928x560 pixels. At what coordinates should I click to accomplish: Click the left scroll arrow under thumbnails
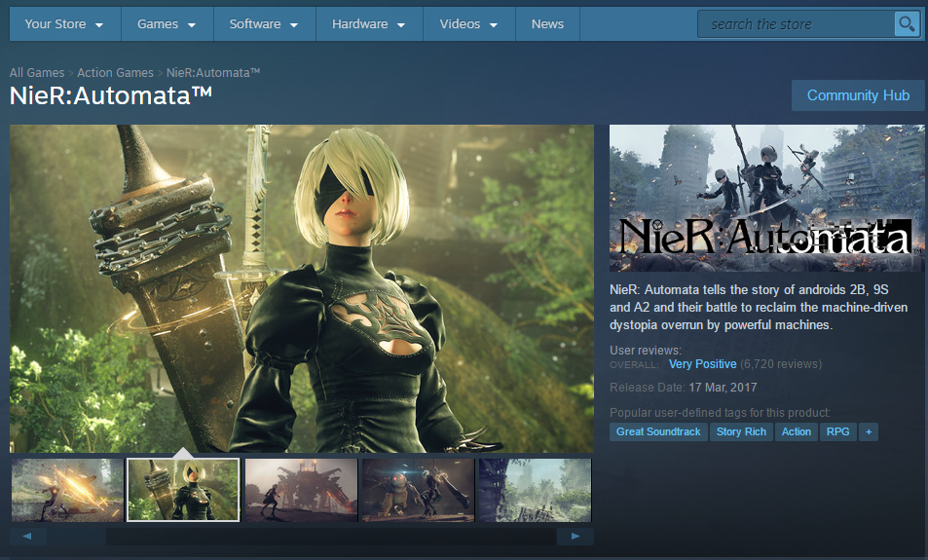point(28,537)
